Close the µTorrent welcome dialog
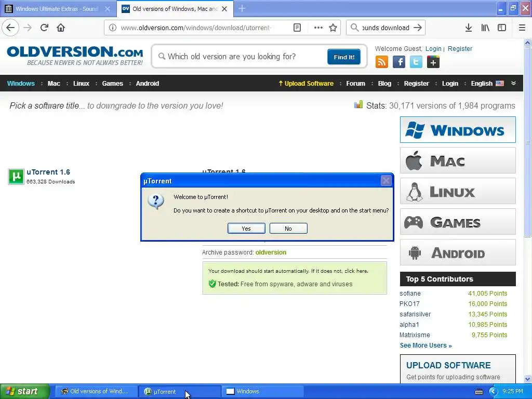Screen dimensions: 532x399 386,181
